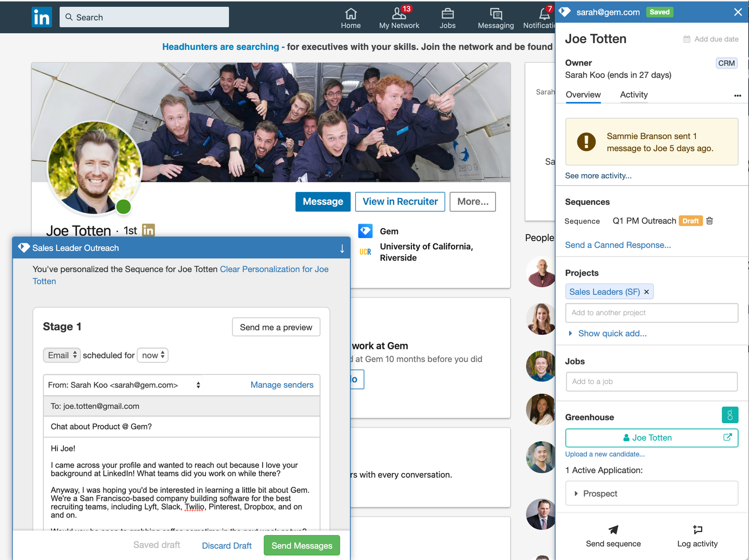Click the subject line Chat about Product @ Gem?
This screenshot has width=749, height=560.
(x=182, y=426)
